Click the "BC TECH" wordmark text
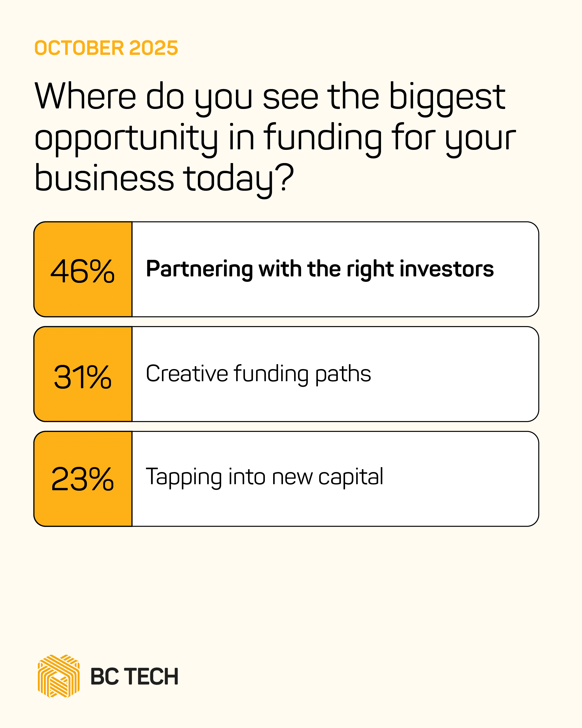 (x=134, y=677)
